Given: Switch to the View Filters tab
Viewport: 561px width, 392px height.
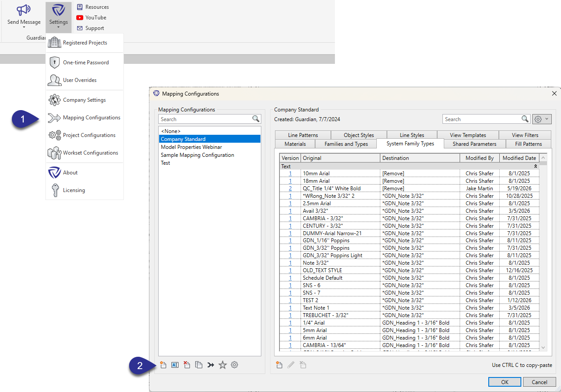Looking at the screenshot, I should (x=525, y=135).
